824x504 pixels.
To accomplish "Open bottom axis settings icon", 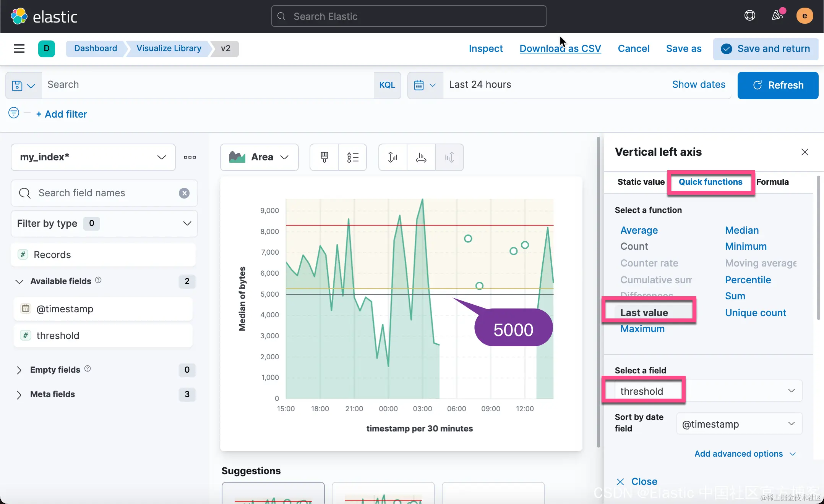I will (x=421, y=157).
